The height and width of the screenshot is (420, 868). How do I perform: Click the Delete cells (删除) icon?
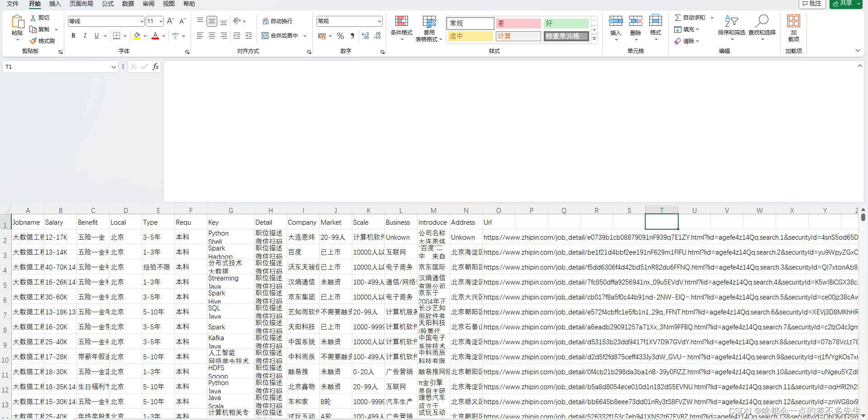(636, 21)
